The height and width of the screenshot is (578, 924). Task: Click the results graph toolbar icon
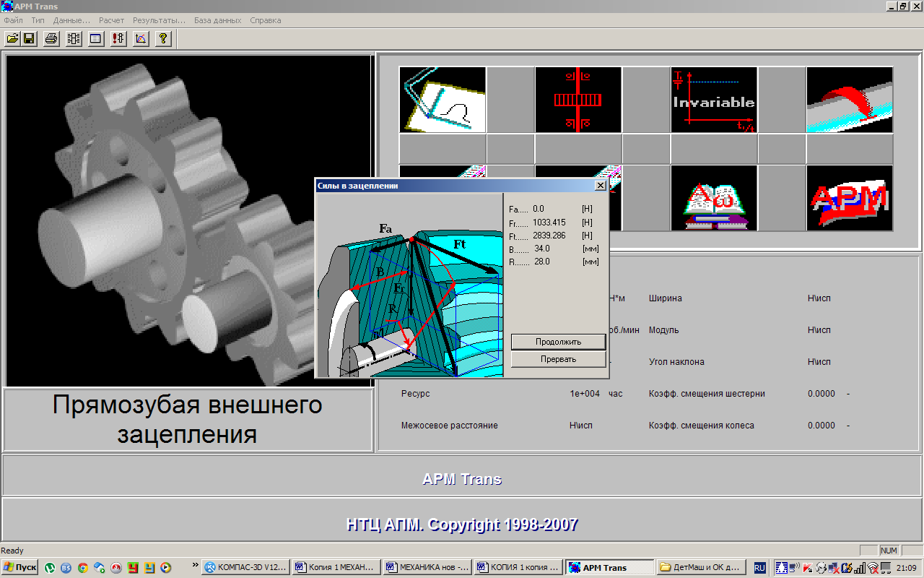pos(141,39)
